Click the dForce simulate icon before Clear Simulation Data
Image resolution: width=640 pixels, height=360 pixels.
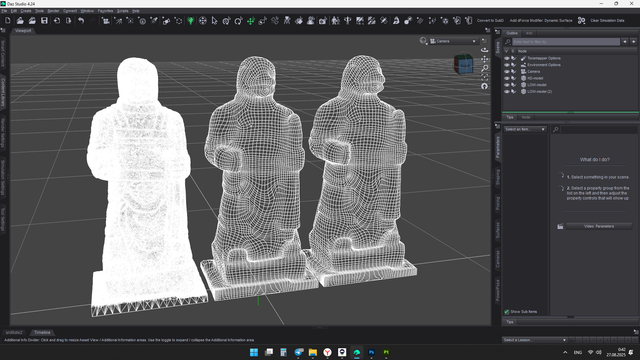pyautogui.click(x=582, y=20)
